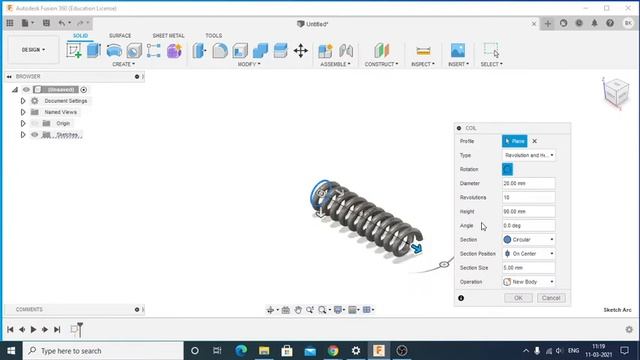Toggle visibility of the Origin folder

point(35,123)
